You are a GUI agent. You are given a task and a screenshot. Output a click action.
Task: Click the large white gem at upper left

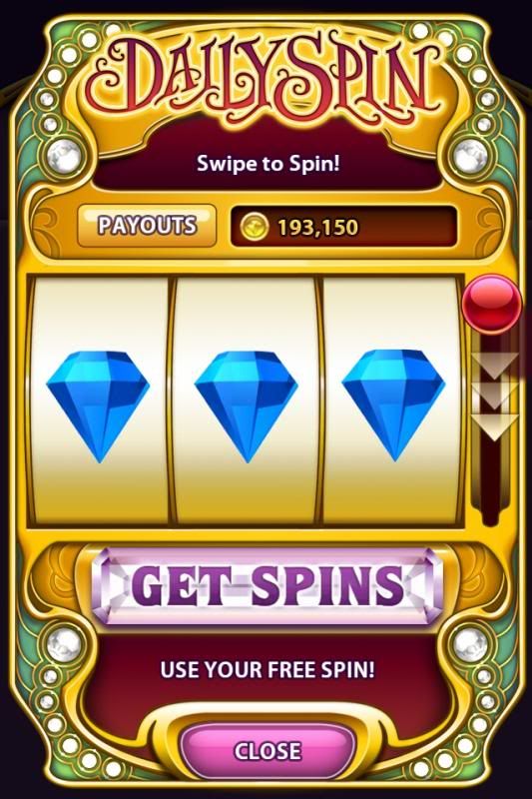(x=64, y=153)
